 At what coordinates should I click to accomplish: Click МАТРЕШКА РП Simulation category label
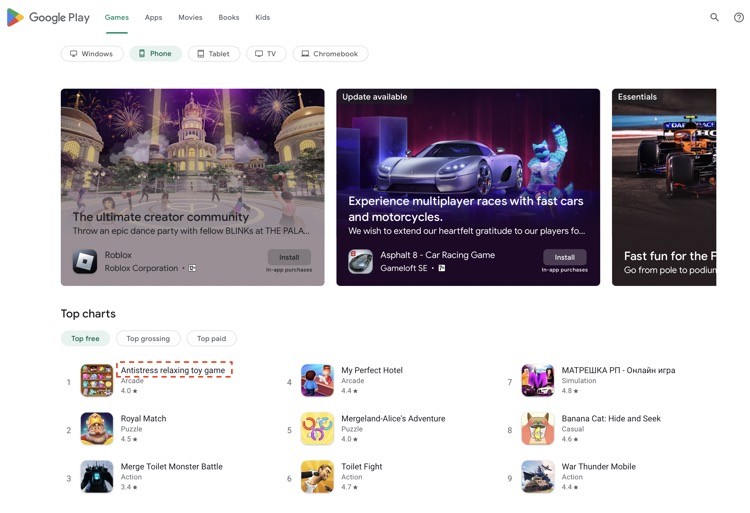(579, 381)
